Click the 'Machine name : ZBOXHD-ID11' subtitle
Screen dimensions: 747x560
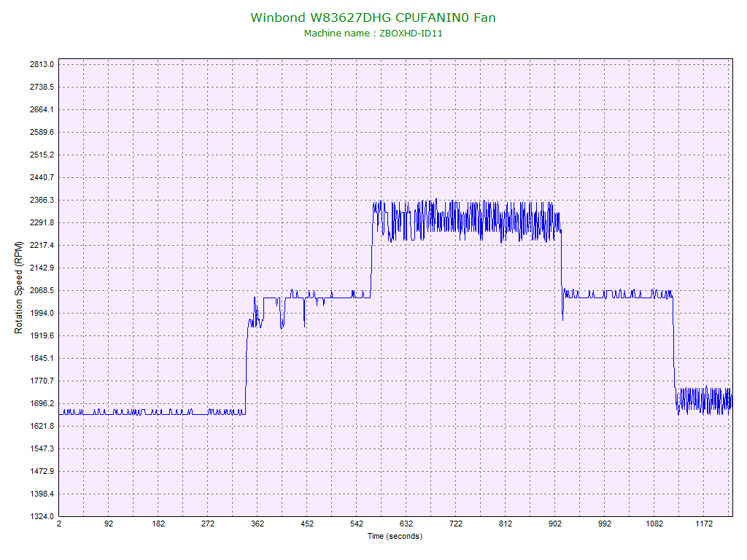coord(373,34)
